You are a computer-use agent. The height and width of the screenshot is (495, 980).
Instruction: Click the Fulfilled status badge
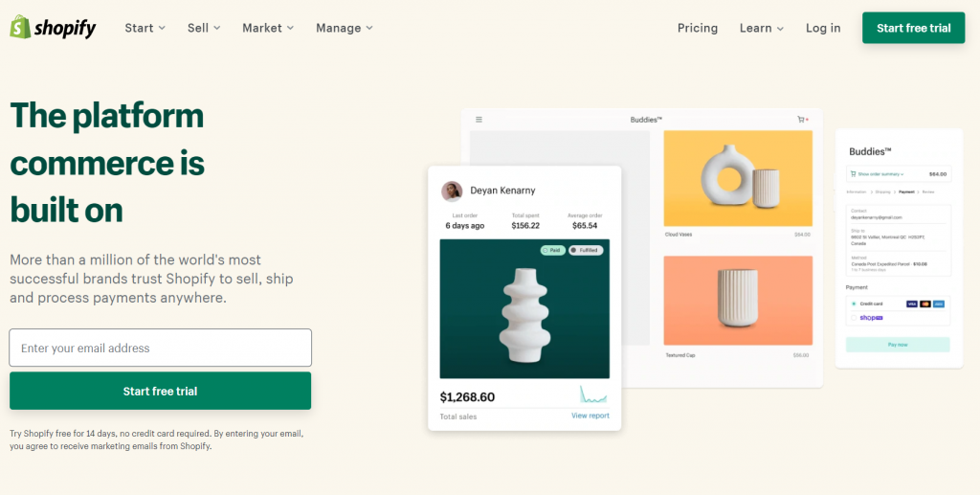click(x=586, y=250)
